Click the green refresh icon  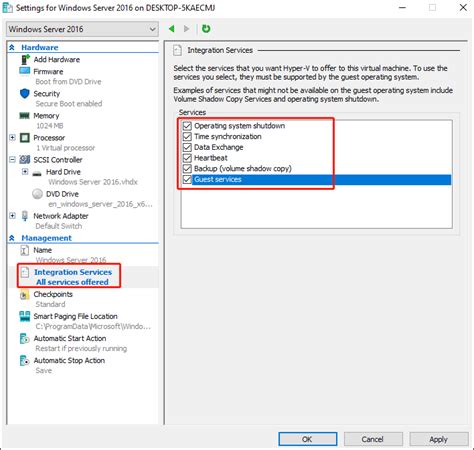tap(206, 29)
